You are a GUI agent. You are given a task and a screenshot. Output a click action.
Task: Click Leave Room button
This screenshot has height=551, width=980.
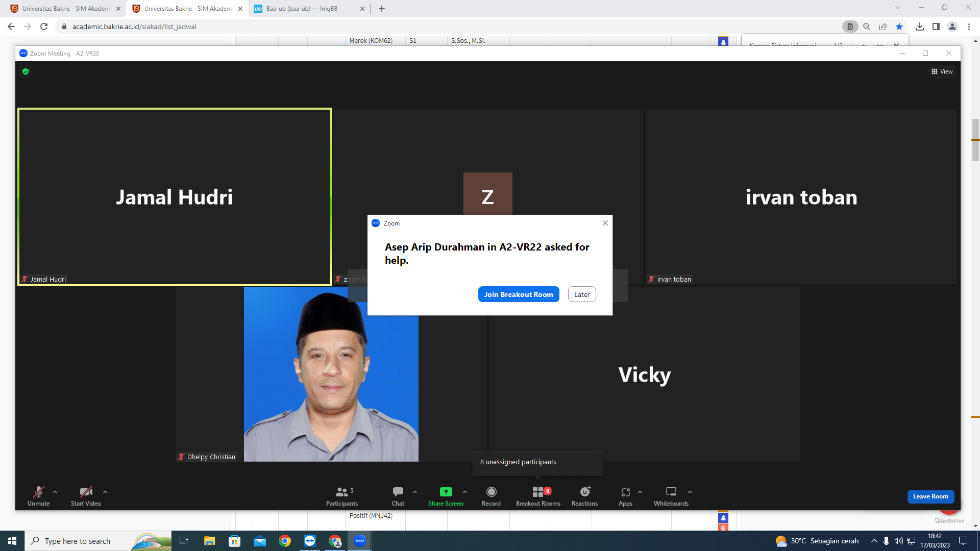(x=930, y=496)
